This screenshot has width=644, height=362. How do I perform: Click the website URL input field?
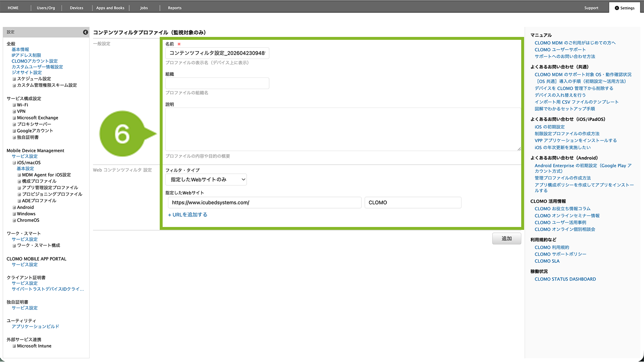tap(264, 203)
